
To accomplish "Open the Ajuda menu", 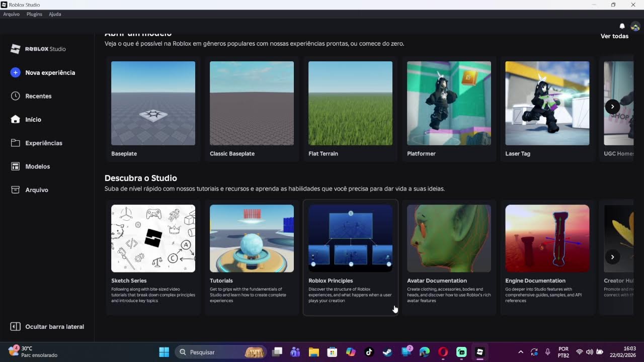I will pyautogui.click(x=55, y=14).
